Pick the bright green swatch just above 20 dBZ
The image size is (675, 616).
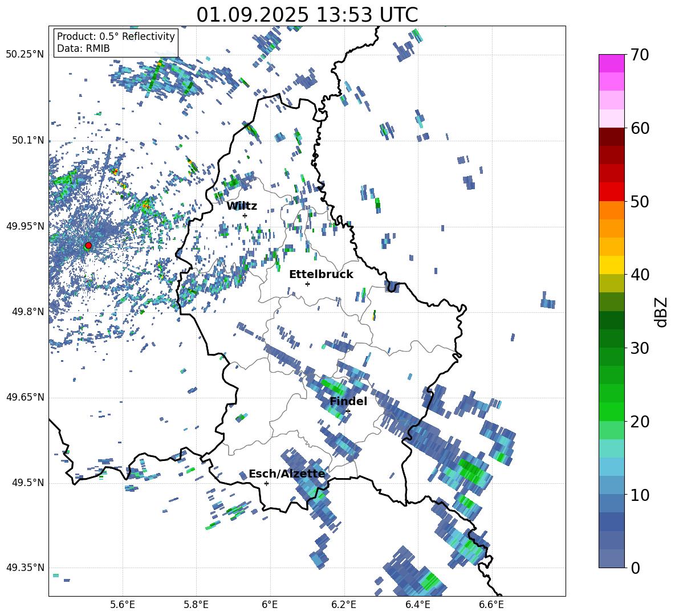pyautogui.click(x=611, y=411)
